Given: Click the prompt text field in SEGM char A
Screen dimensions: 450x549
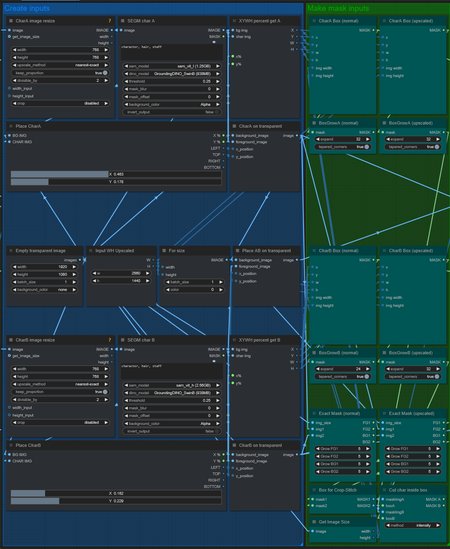Looking at the screenshot, I should [172, 52].
